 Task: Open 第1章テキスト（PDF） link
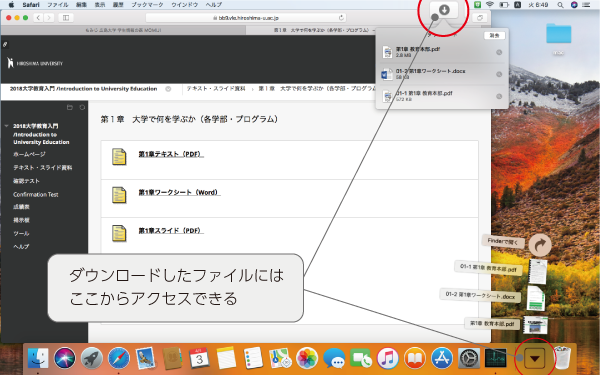171,154
